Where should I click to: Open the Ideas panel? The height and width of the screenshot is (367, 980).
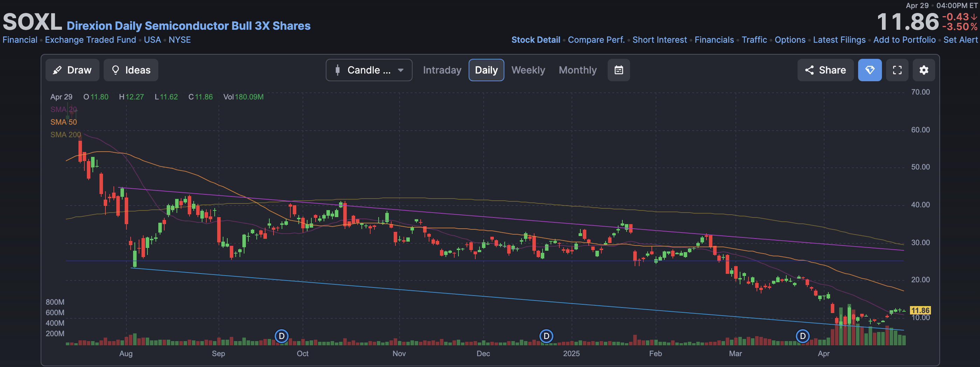pyautogui.click(x=131, y=70)
